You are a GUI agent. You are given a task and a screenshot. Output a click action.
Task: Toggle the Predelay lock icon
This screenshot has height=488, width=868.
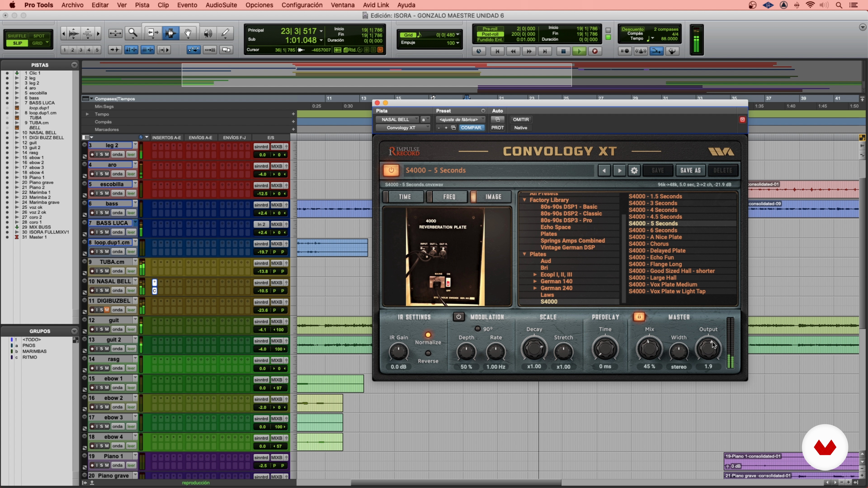coord(639,317)
